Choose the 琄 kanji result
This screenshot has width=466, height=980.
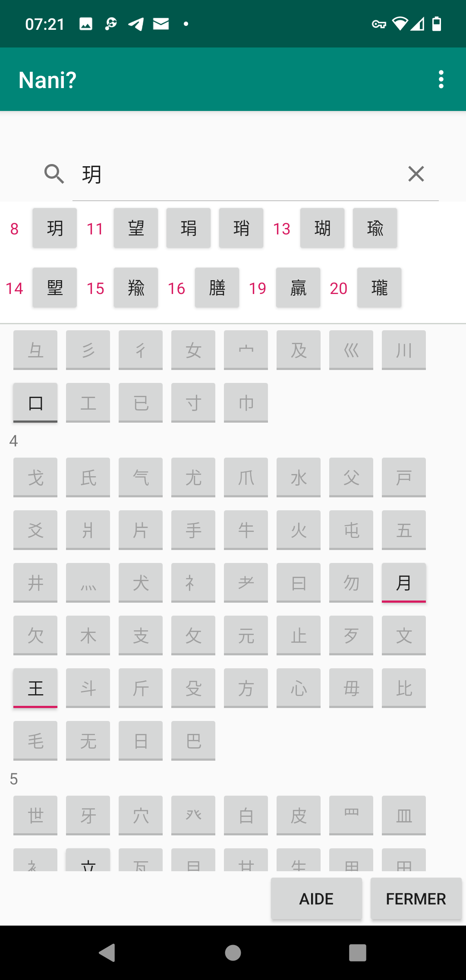tap(189, 228)
